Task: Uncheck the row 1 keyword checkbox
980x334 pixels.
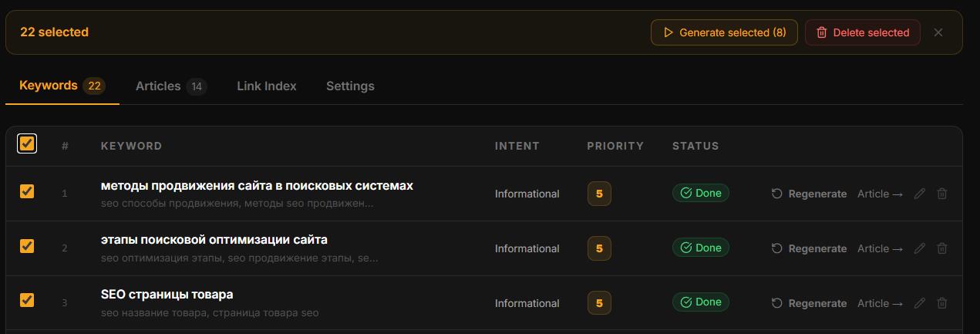Action: point(27,191)
